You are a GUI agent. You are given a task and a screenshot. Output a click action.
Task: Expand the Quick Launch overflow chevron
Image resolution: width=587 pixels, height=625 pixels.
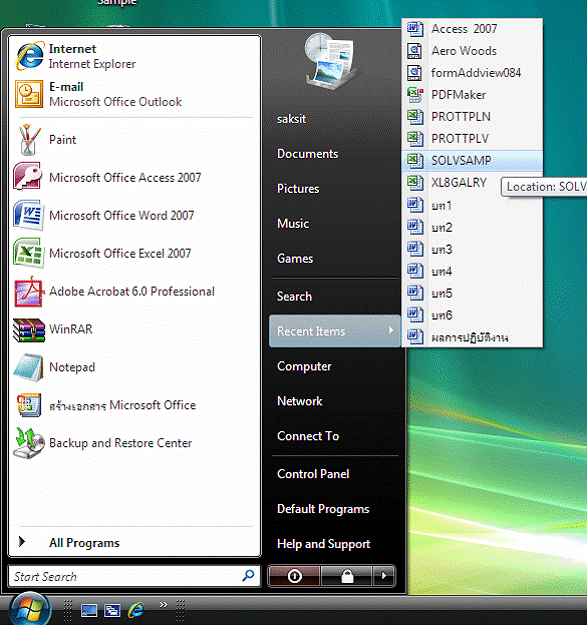point(163,605)
